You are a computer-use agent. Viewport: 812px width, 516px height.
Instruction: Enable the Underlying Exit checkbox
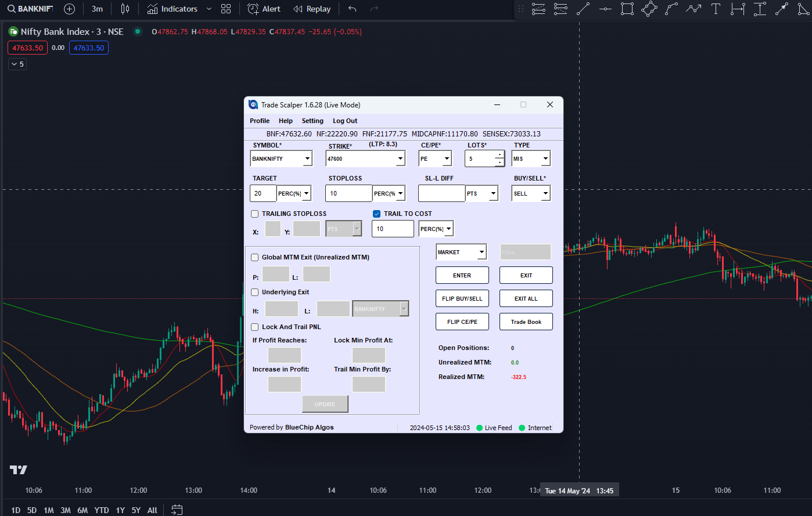click(x=254, y=292)
